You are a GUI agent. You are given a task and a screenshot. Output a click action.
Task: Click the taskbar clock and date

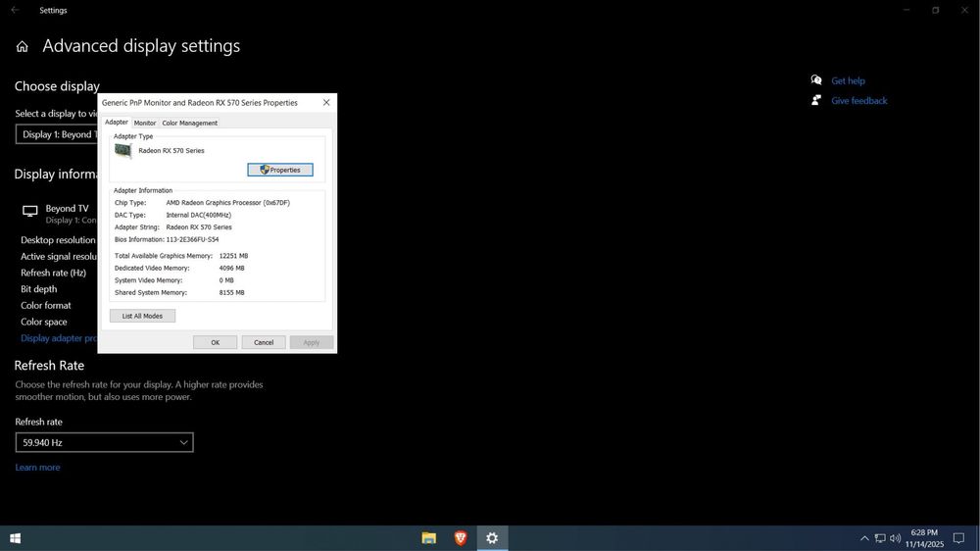coord(924,538)
